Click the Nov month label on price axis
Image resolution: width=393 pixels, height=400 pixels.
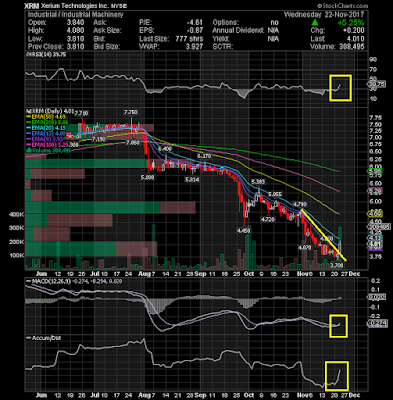pos(303,274)
